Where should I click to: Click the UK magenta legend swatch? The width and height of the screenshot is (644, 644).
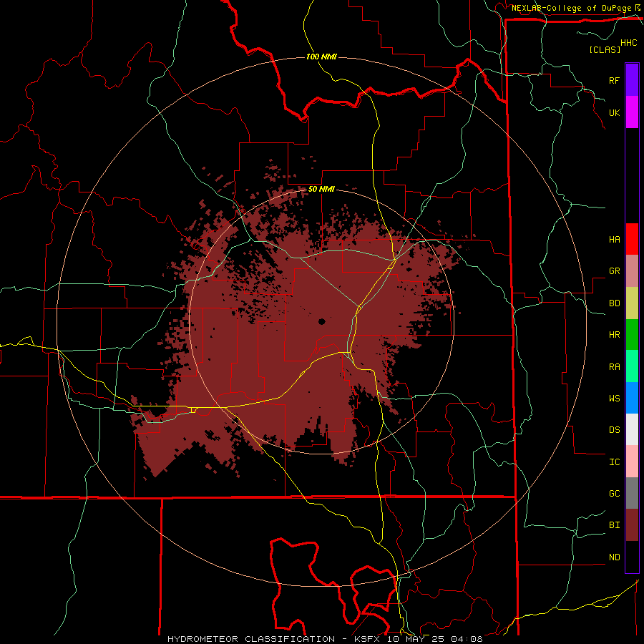point(632,112)
